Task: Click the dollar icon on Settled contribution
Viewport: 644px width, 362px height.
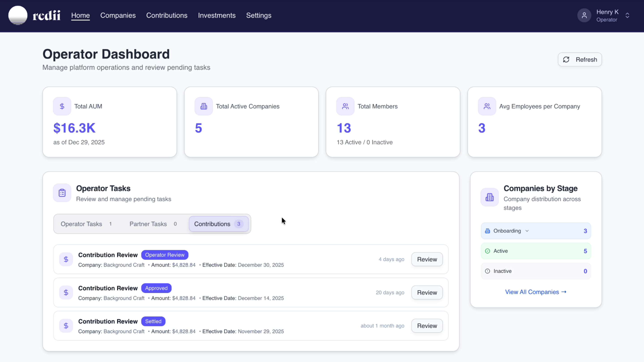Action: [x=66, y=326]
